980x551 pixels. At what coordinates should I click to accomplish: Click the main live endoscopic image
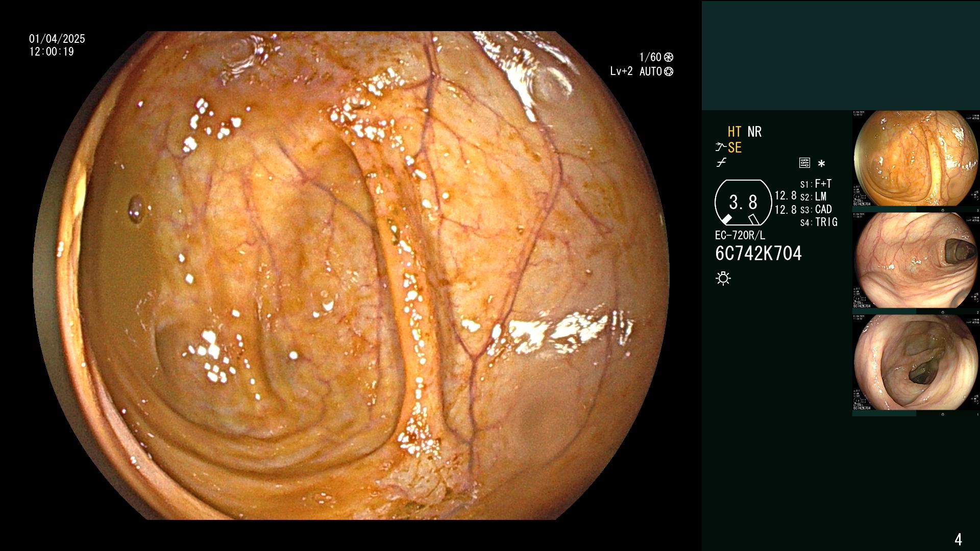click(x=351, y=275)
